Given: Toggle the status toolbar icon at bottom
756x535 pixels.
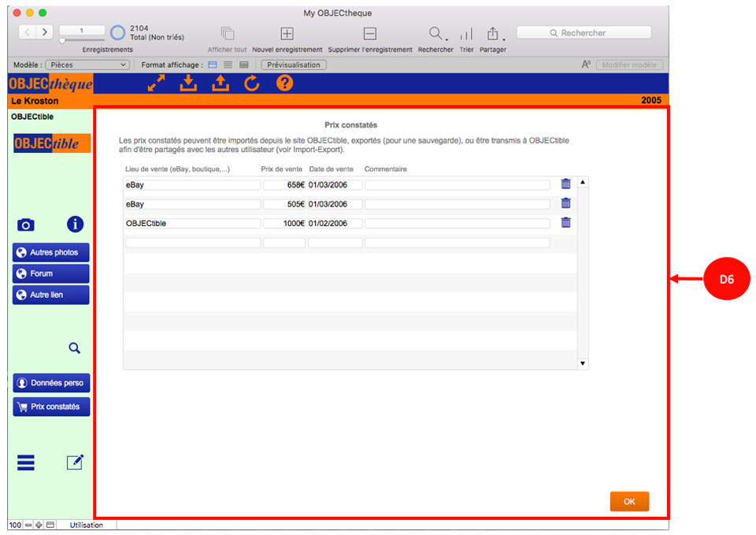Looking at the screenshot, I should coord(50,525).
